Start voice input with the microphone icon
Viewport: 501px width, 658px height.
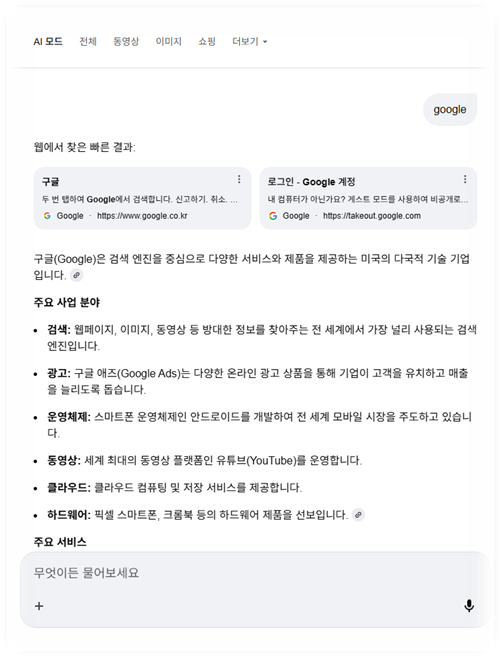pos(469,606)
